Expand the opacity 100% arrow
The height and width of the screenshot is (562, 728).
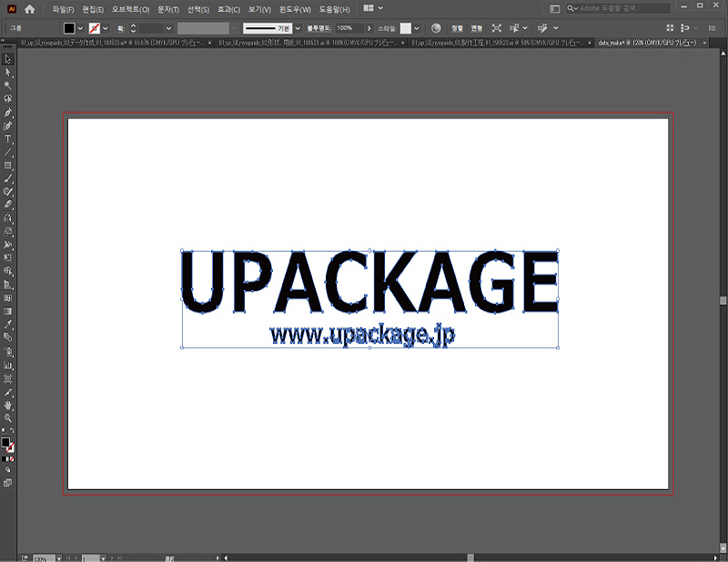pyautogui.click(x=369, y=28)
